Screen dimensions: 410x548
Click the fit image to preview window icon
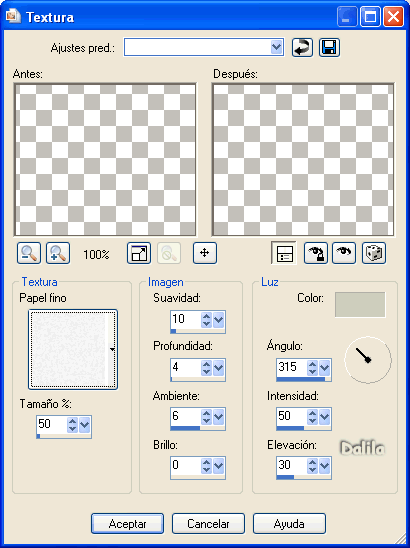[139, 253]
